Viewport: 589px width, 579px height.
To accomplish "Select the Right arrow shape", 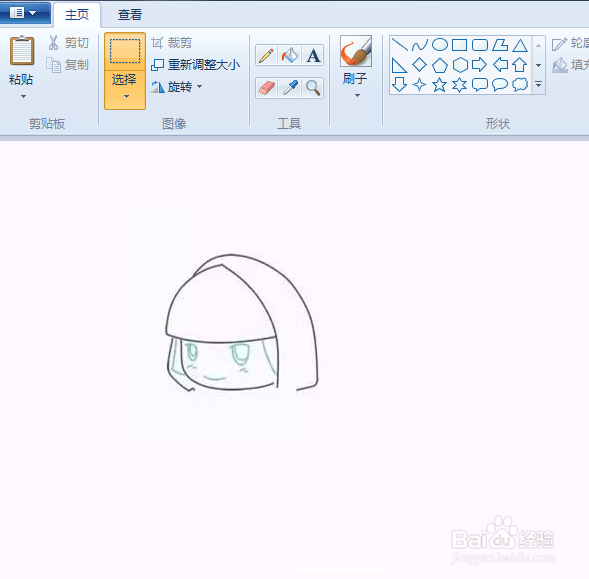I will pyautogui.click(x=479, y=65).
